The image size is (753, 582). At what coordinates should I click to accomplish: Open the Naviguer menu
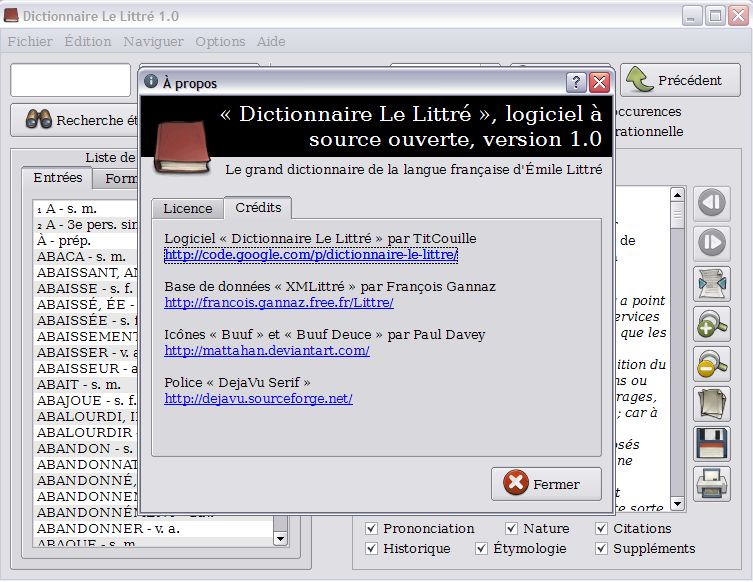click(153, 41)
